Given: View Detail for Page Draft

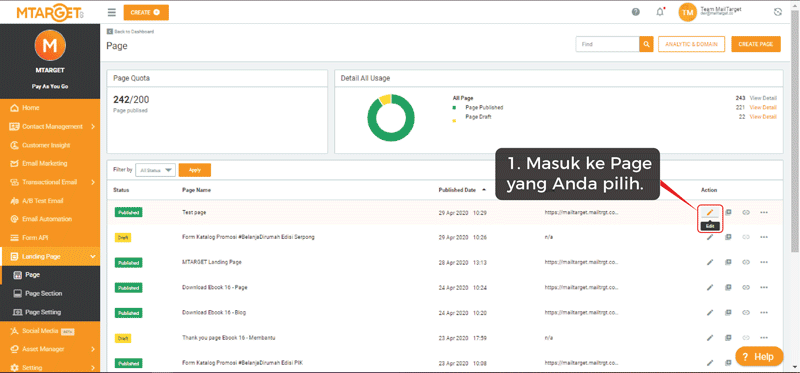Looking at the screenshot, I should 763,117.
